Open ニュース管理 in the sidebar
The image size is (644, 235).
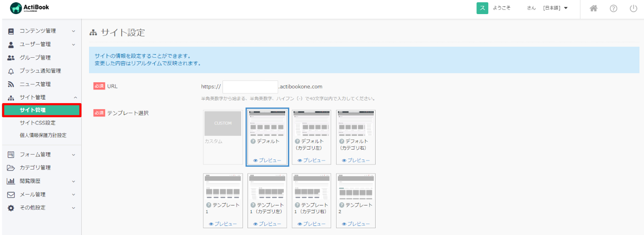click(35, 84)
